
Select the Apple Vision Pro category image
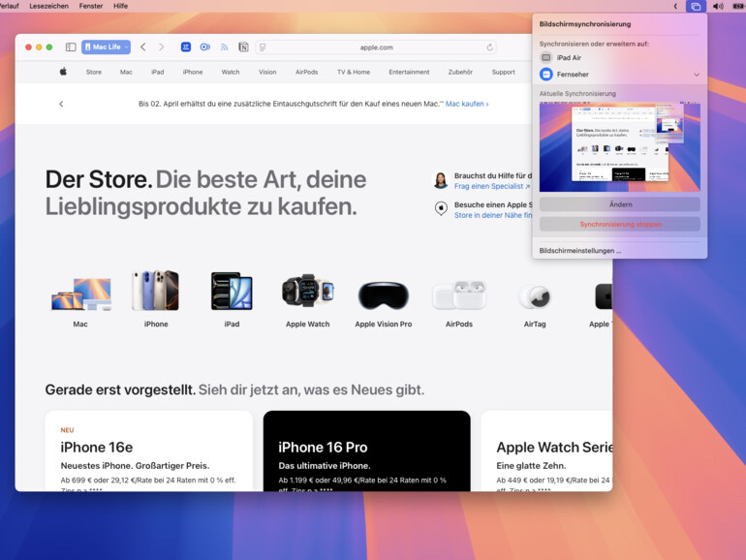pyautogui.click(x=384, y=296)
